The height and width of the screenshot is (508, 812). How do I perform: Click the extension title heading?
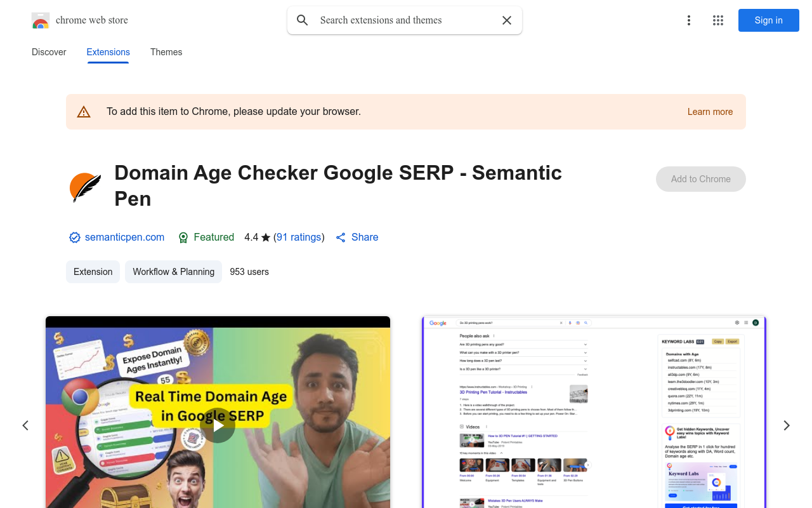pyautogui.click(x=338, y=185)
